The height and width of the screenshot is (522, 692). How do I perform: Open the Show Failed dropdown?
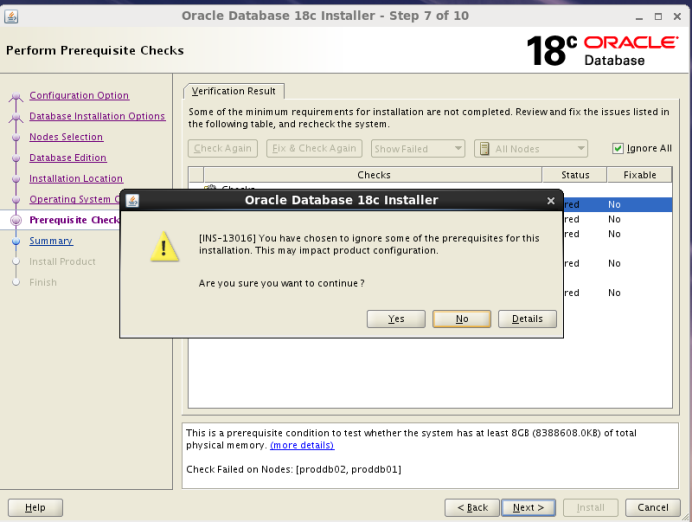tap(417, 149)
